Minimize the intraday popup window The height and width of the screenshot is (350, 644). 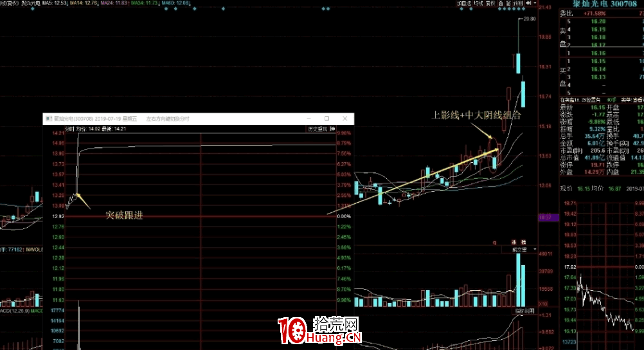coord(309,118)
